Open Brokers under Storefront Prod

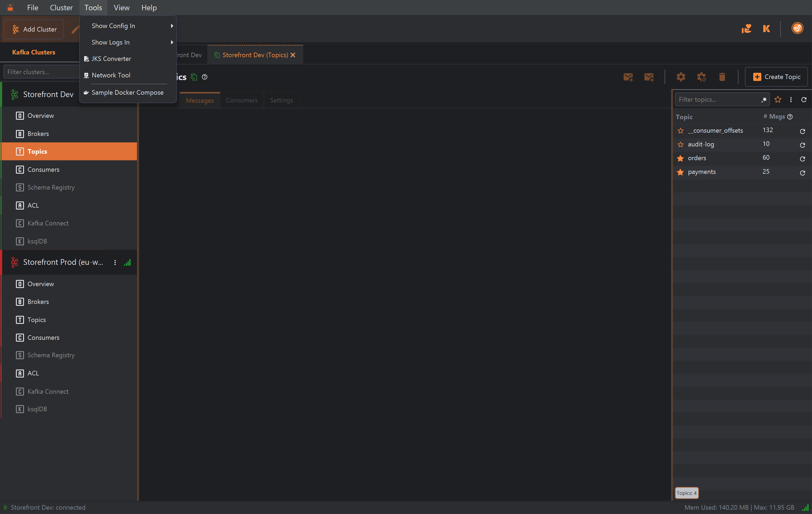click(69, 301)
